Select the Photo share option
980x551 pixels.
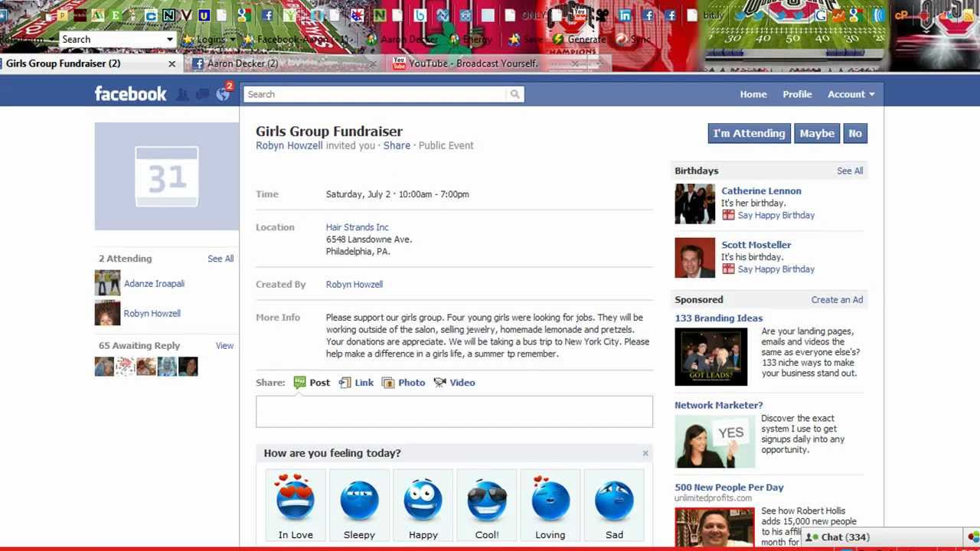(403, 383)
